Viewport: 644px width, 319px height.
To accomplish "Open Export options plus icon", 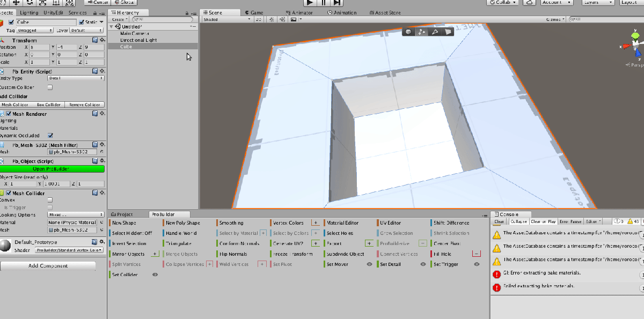I will [369, 243].
